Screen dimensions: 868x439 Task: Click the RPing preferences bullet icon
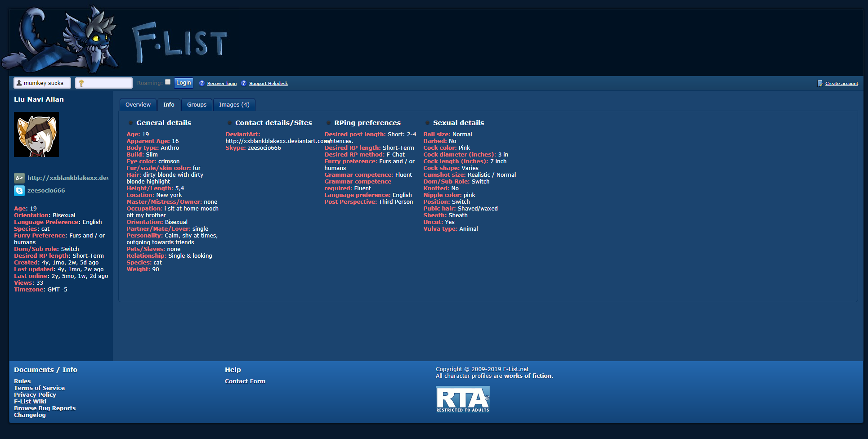point(329,123)
